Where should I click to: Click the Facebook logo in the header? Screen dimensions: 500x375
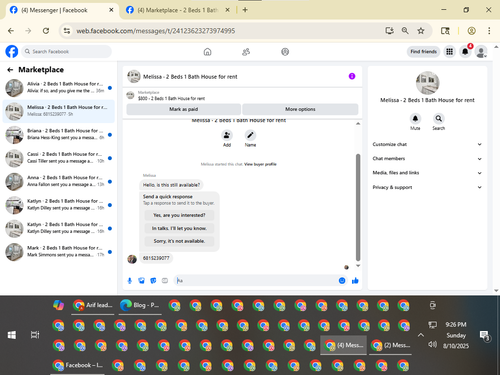[12, 52]
